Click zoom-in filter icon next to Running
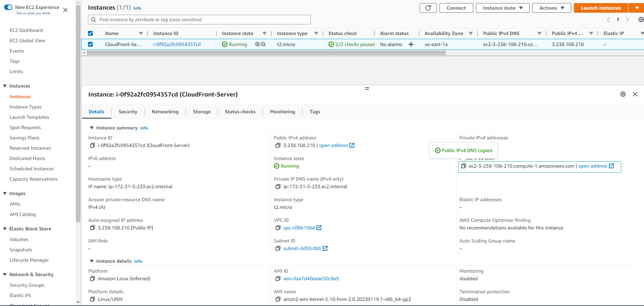Screen dimensions: 644x306 coord(257,44)
